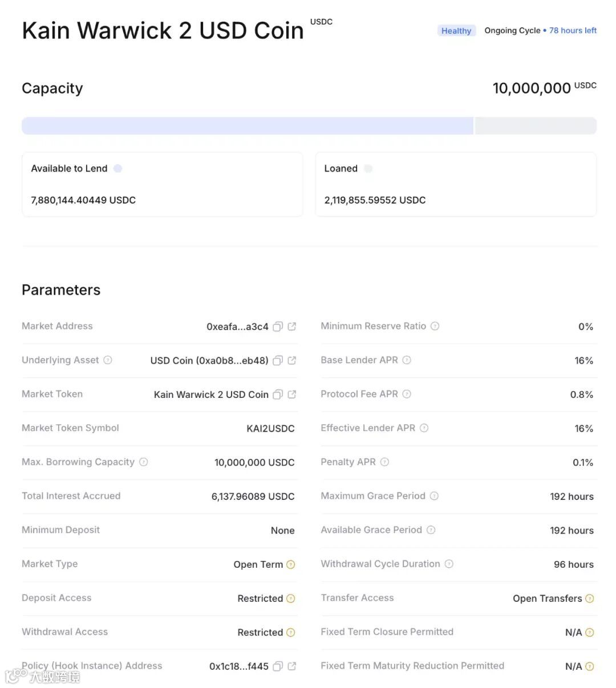The image size is (616, 688).
Task: Click info icon beside Max. Borrowing Capacity
Action: [x=144, y=462]
